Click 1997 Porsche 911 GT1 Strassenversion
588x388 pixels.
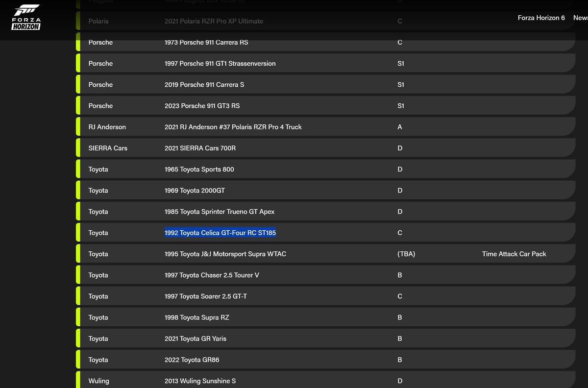pos(220,63)
